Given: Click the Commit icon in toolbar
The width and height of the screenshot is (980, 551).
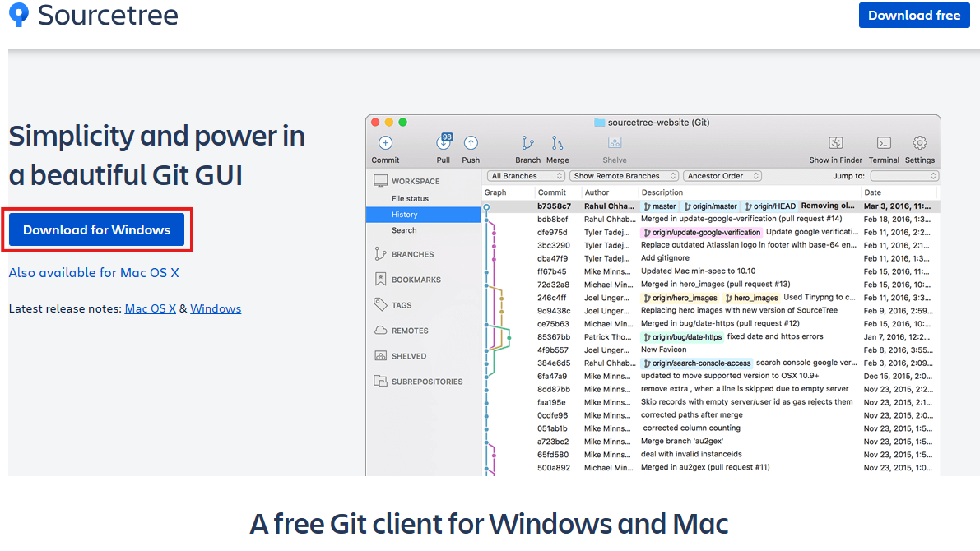Looking at the screenshot, I should [x=385, y=144].
